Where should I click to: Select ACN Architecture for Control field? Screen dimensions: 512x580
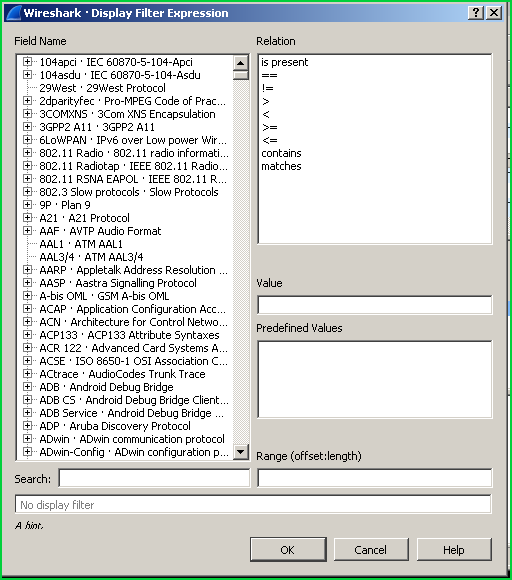coord(134,322)
